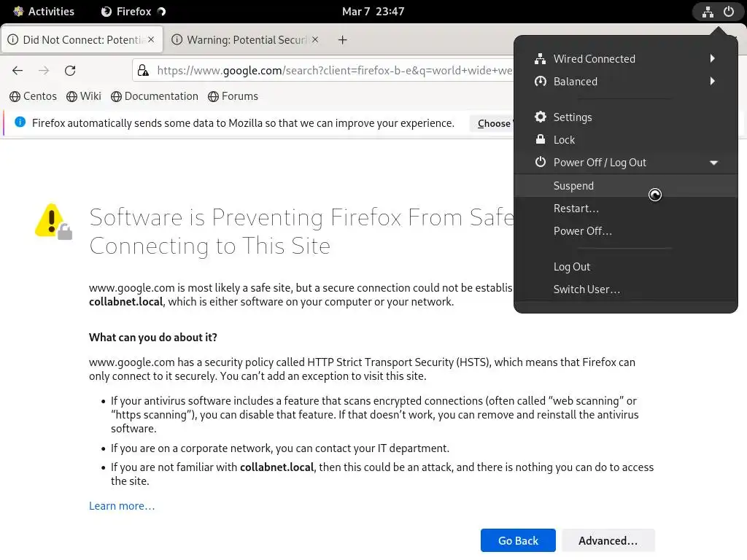This screenshot has height=560, width=747.
Task: Switch to 'Warning: Potential Security' tab
Action: pyautogui.click(x=245, y=39)
